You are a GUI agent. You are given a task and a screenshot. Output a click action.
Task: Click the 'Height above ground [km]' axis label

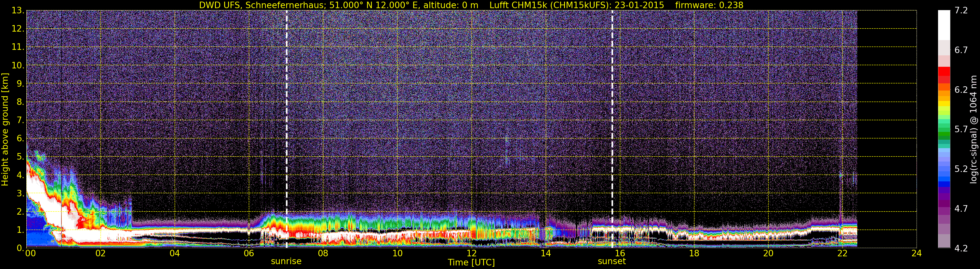tap(5, 130)
